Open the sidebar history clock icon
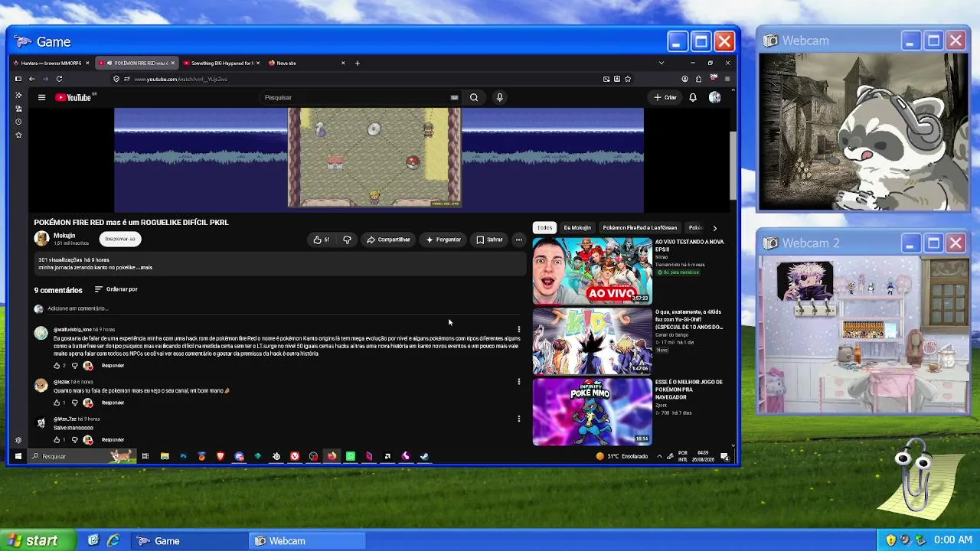980x551 pixels. tap(18, 122)
